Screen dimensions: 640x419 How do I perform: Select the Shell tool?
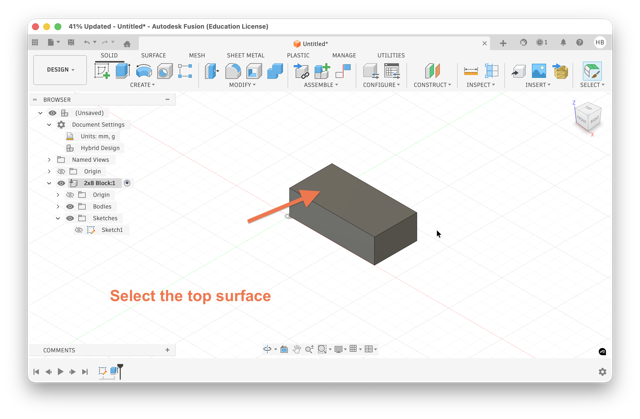(254, 71)
